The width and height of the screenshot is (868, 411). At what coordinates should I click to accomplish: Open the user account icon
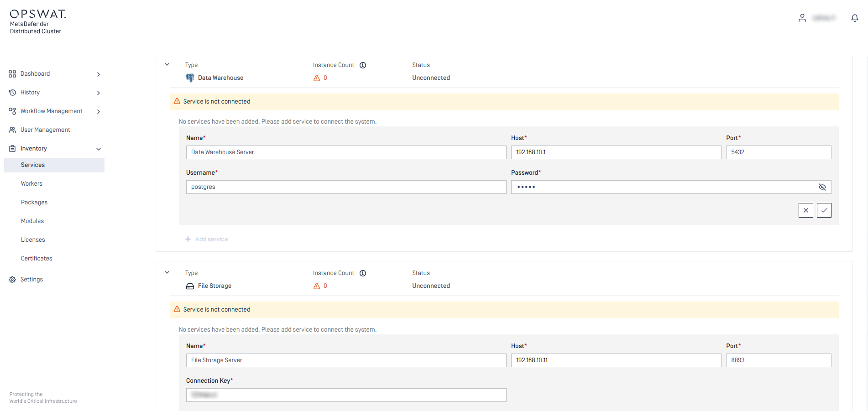[802, 18]
